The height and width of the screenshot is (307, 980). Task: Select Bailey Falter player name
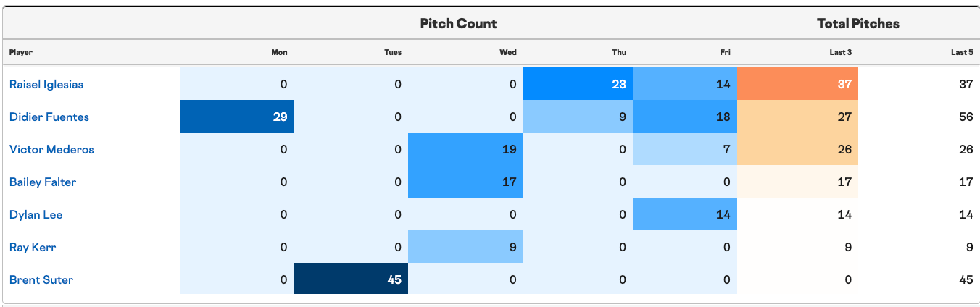coord(43,182)
